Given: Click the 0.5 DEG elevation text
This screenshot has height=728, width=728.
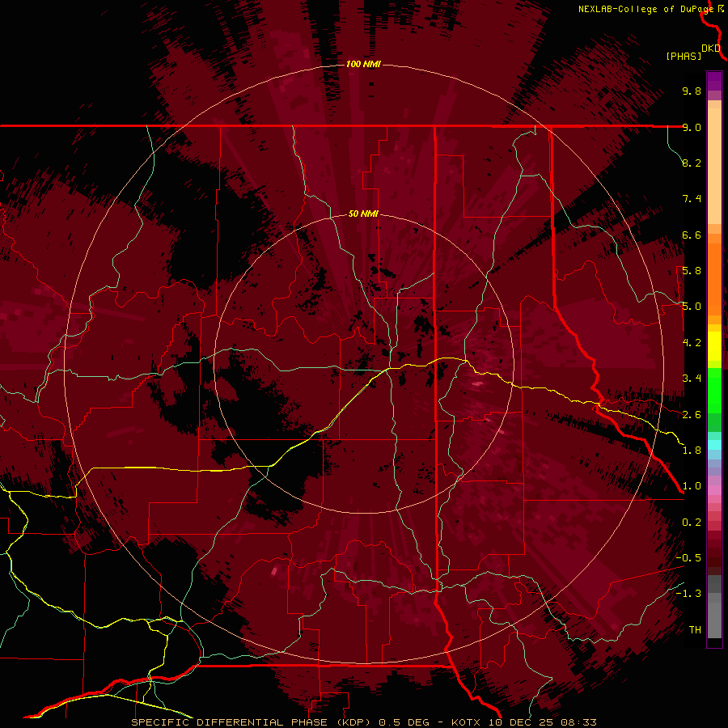Looking at the screenshot, I should tap(404, 722).
